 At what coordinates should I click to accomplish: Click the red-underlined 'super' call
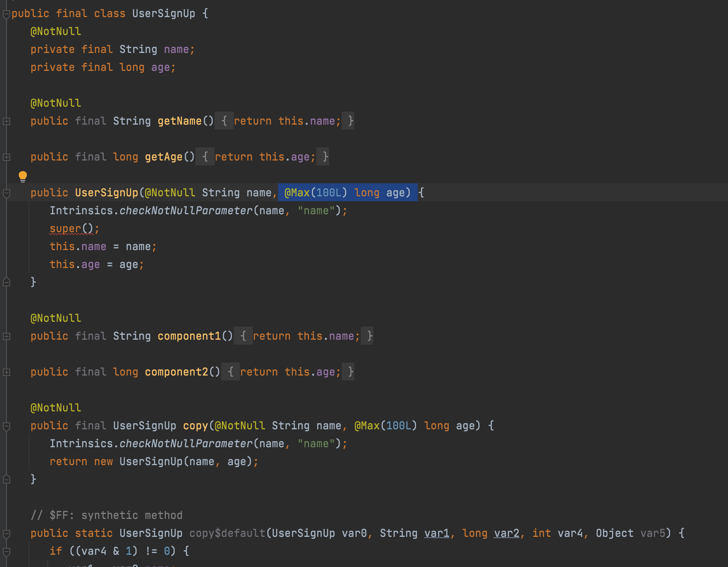pyautogui.click(x=66, y=229)
